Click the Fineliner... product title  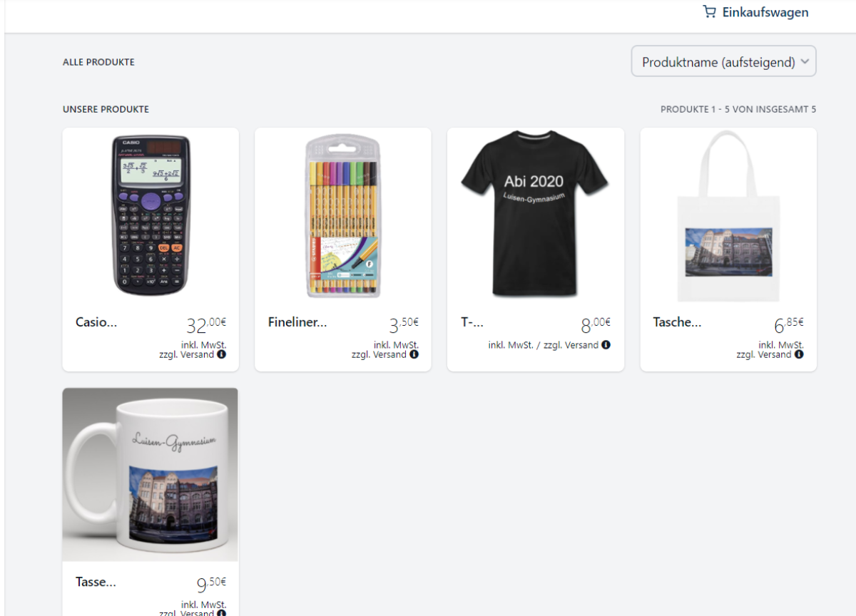coord(297,322)
